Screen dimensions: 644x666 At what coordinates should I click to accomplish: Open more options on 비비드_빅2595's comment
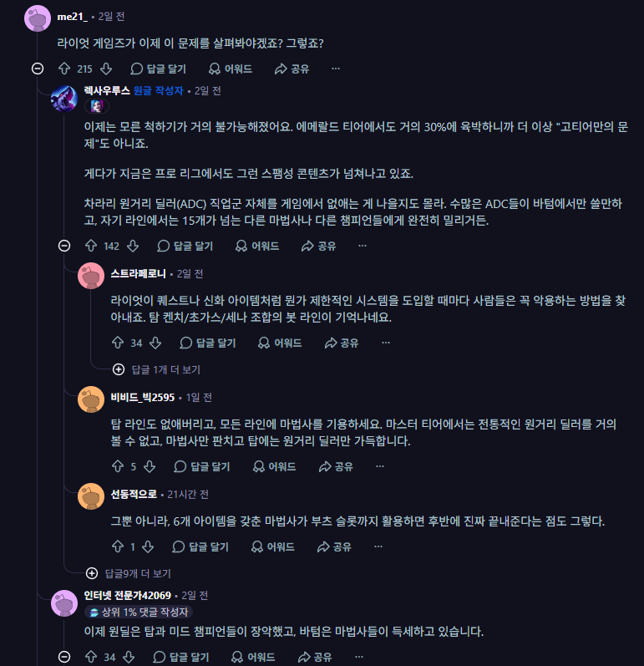380,466
